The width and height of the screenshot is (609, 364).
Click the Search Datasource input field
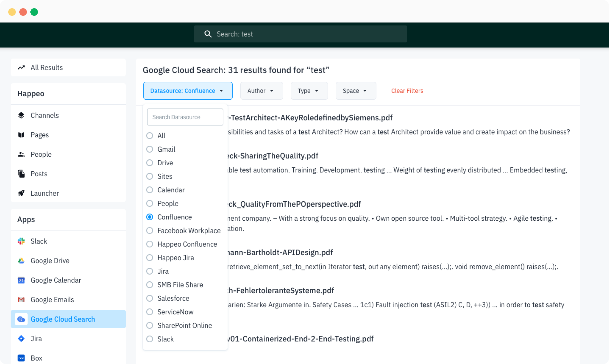pyautogui.click(x=185, y=117)
